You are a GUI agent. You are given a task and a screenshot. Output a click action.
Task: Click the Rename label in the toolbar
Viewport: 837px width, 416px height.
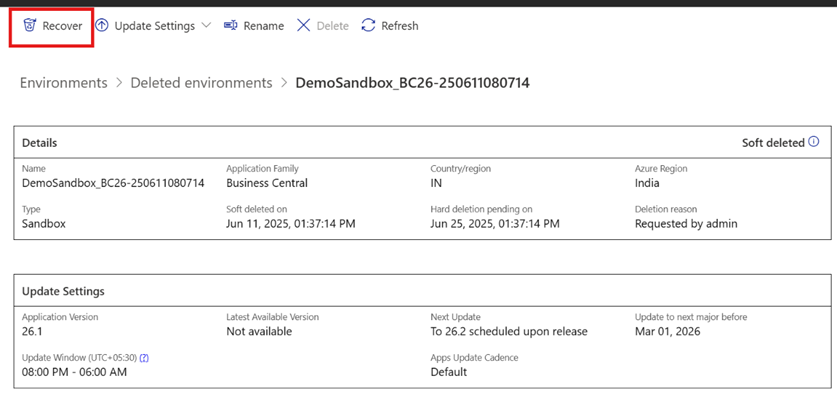264,26
